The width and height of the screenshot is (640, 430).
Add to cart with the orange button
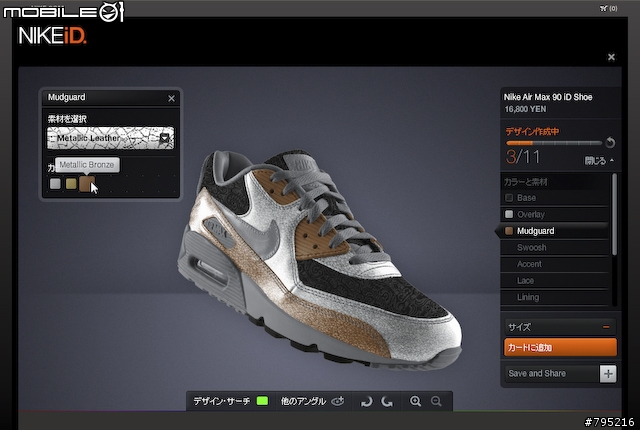(560, 347)
